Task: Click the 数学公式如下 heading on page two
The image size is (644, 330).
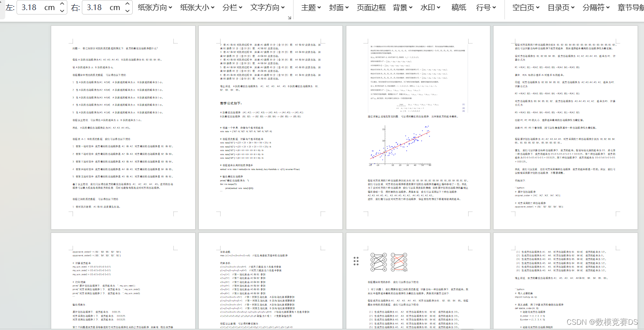Action: [231, 103]
